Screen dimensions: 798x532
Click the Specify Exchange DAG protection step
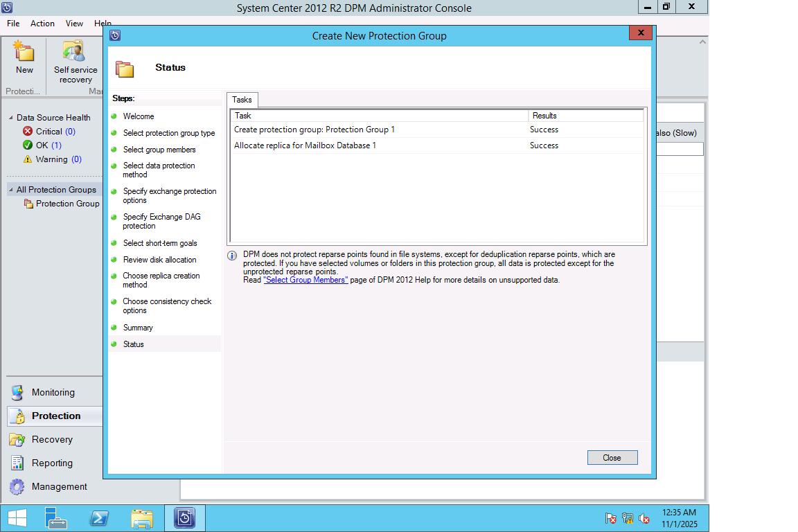[161, 222]
